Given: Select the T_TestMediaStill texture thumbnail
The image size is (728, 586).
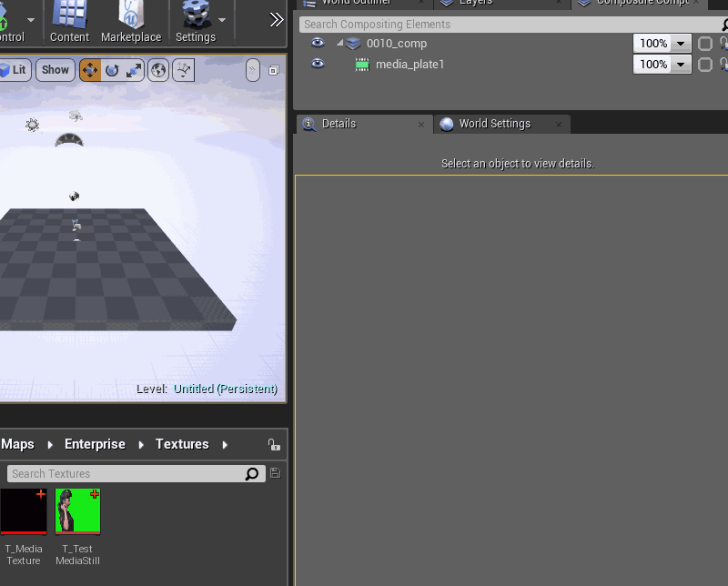Looking at the screenshot, I should pos(77,511).
